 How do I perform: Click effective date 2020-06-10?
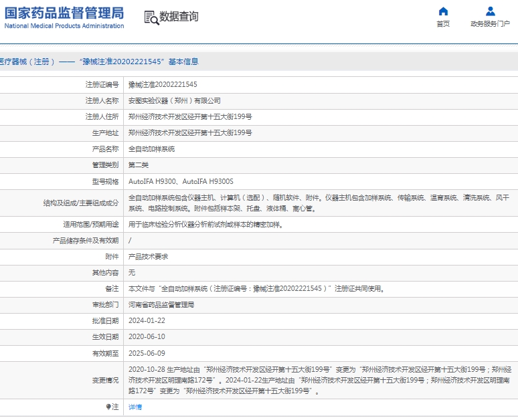(x=147, y=337)
